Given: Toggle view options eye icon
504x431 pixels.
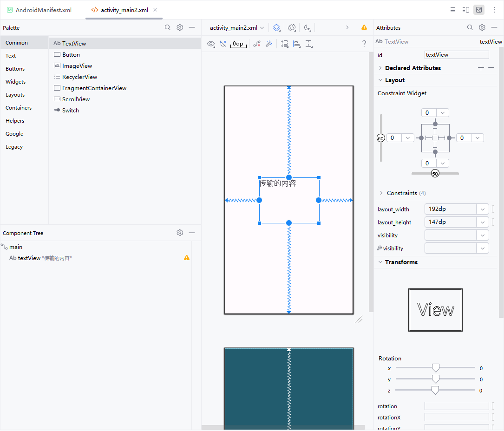Looking at the screenshot, I should pyautogui.click(x=211, y=44).
